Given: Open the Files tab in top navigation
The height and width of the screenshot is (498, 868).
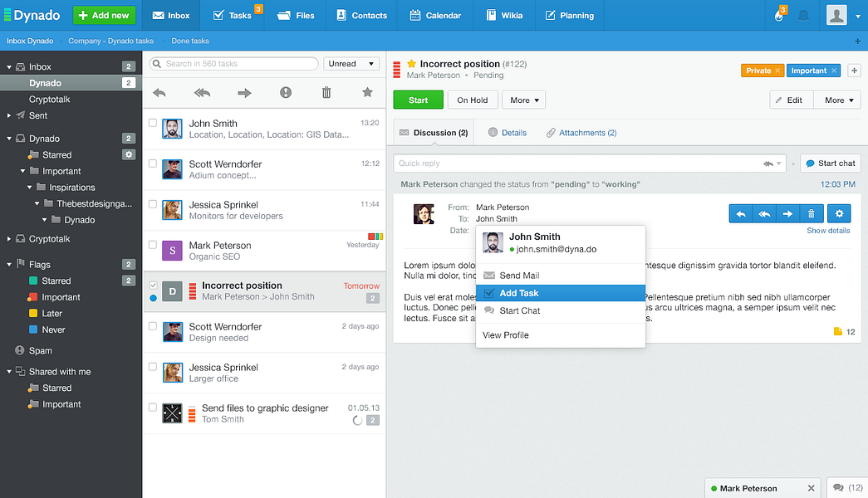Looking at the screenshot, I should (297, 16).
